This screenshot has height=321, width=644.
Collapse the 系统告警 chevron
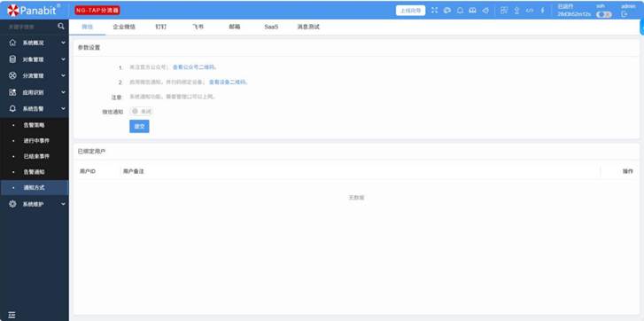pos(63,108)
